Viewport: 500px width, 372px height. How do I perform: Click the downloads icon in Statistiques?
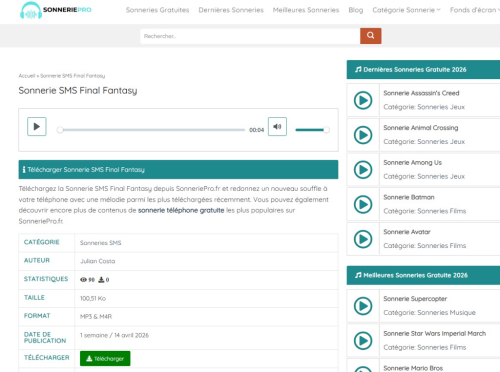point(101,280)
